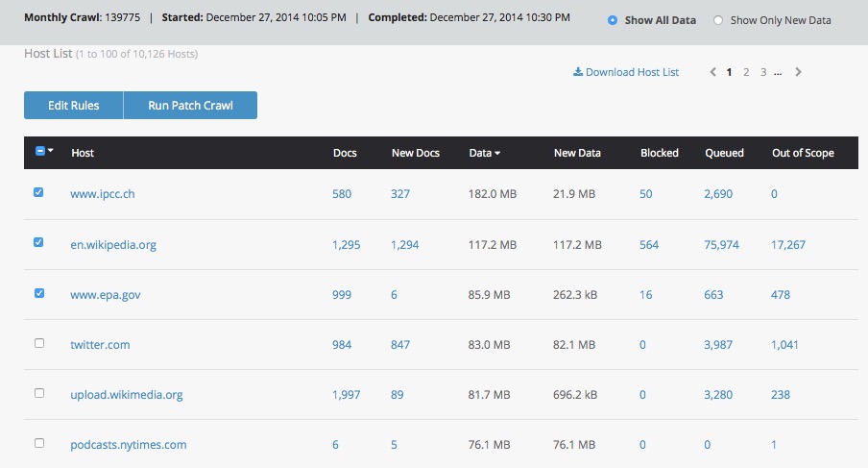Open the www.epa.gov host link
Screen dimensions: 868x468
click(106, 294)
